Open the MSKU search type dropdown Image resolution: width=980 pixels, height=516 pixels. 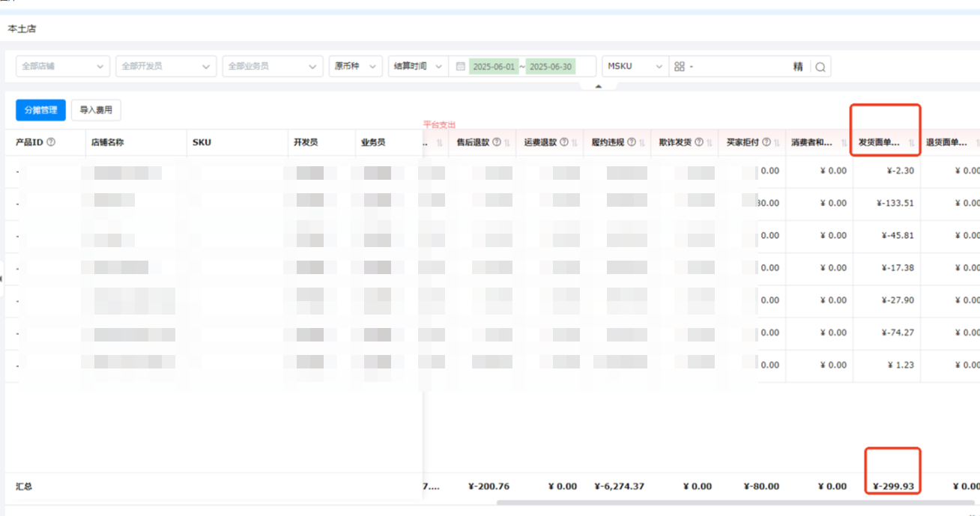(x=635, y=67)
